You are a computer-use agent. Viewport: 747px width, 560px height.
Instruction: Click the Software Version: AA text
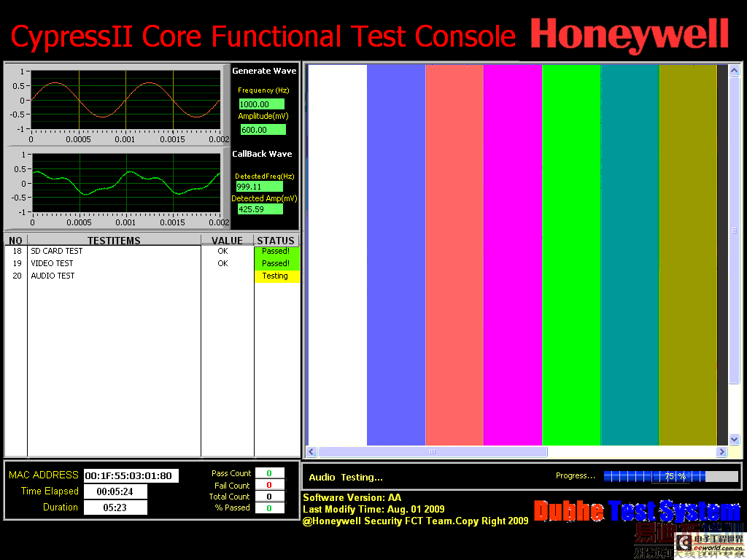(x=352, y=497)
